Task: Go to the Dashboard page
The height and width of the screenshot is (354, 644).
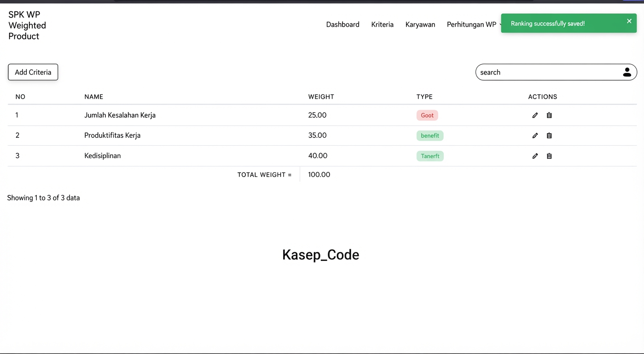Action: [342, 24]
